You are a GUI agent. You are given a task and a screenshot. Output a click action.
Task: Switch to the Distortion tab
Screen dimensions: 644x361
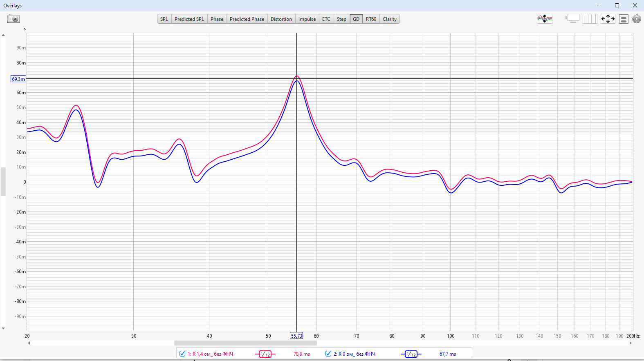(x=281, y=19)
